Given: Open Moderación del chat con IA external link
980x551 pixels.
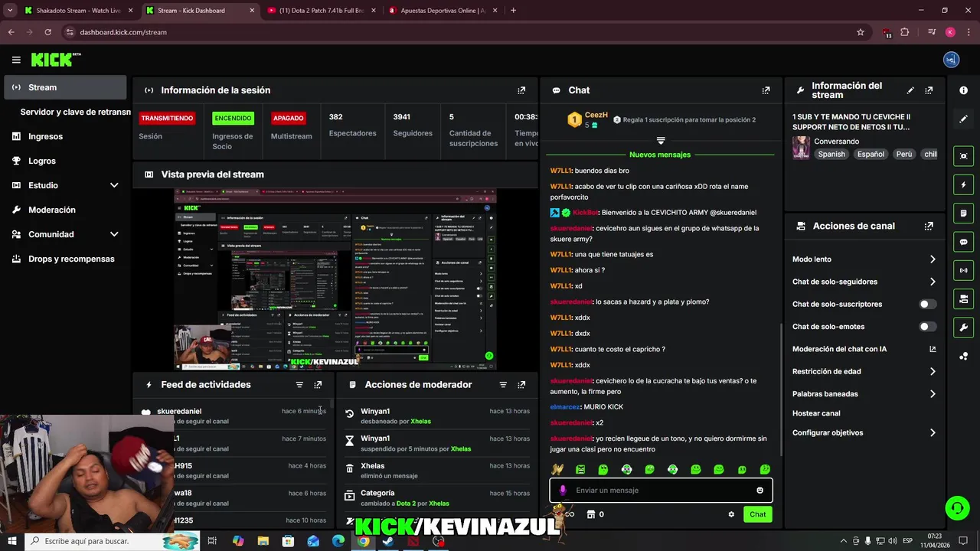Looking at the screenshot, I should pyautogui.click(x=933, y=349).
